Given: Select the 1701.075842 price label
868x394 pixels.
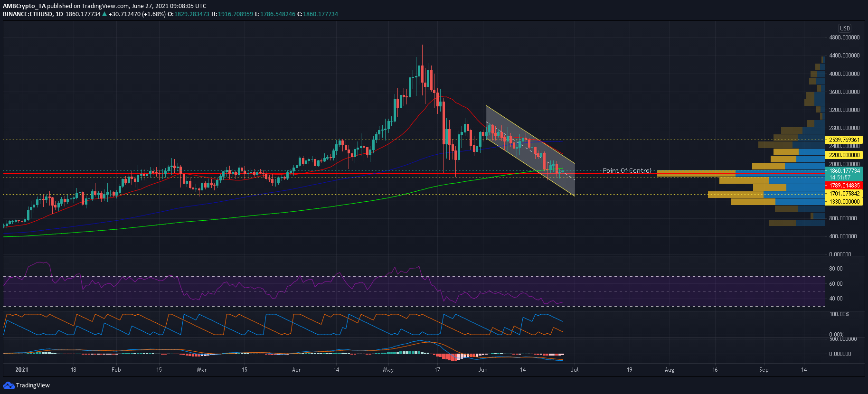Looking at the screenshot, I should 844,194.
